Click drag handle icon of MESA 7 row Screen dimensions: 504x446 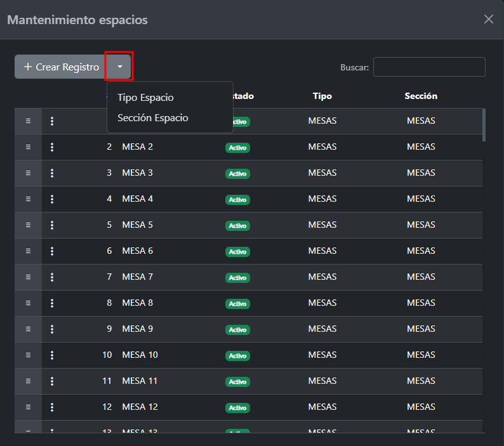(x=28, y=277)
